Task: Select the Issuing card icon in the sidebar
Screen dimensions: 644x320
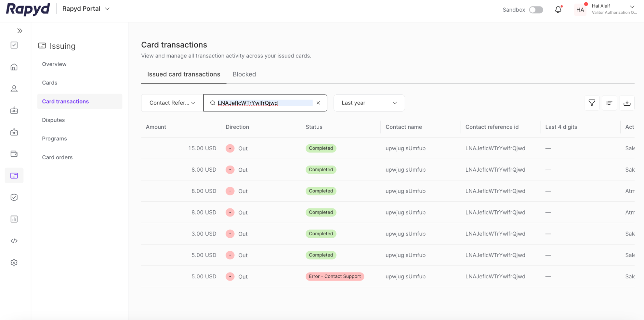Action: click(x=14, y=175)
